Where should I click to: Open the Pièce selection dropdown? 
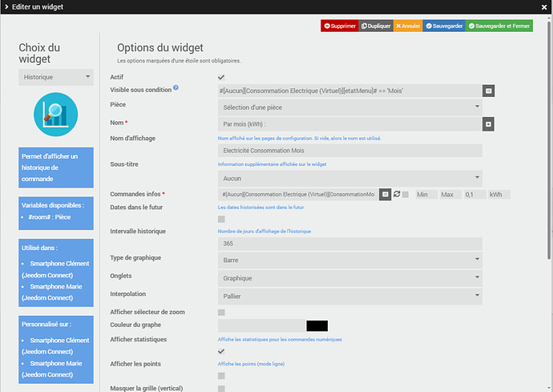pyautogui.click(x=350, y=107)
